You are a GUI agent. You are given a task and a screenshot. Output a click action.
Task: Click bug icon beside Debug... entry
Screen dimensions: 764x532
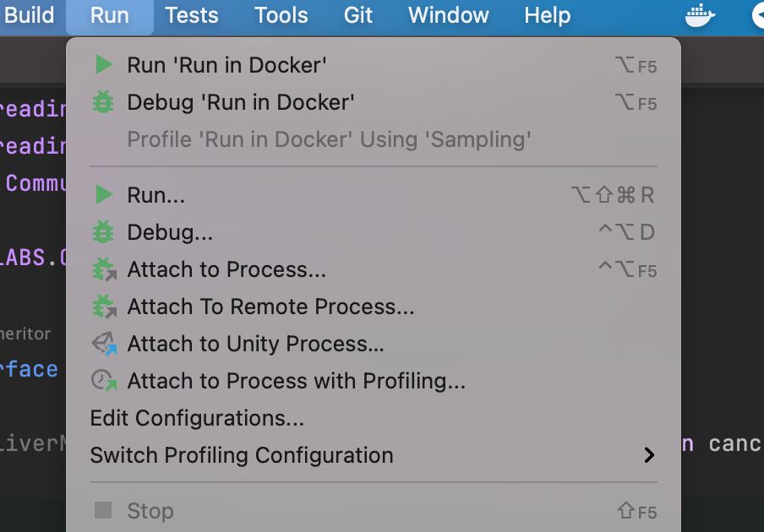point(103,231)
